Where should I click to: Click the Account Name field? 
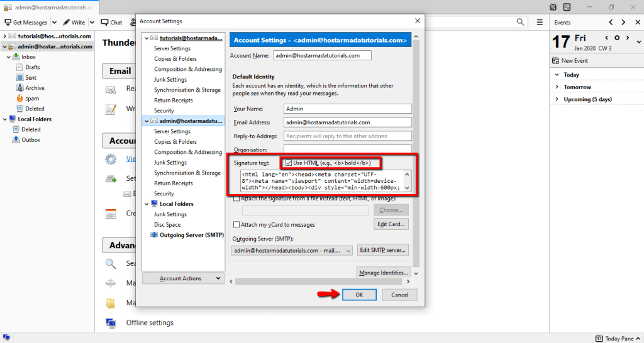click(323, 55)
